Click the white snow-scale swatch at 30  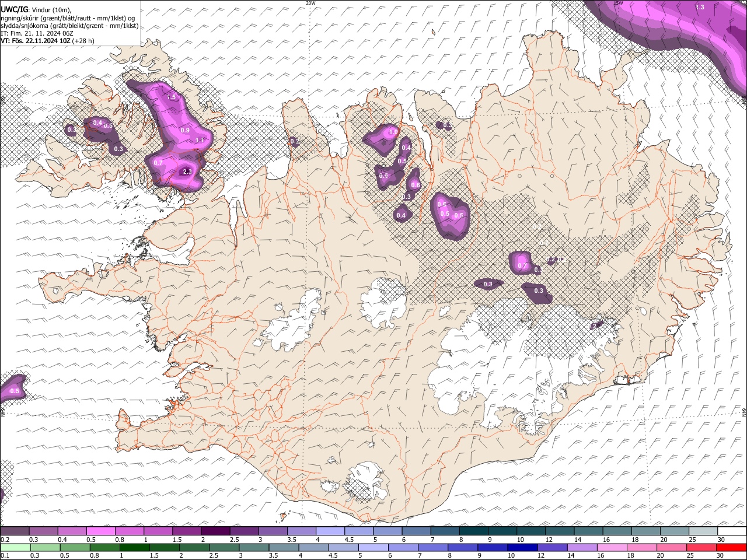(732, 531)
